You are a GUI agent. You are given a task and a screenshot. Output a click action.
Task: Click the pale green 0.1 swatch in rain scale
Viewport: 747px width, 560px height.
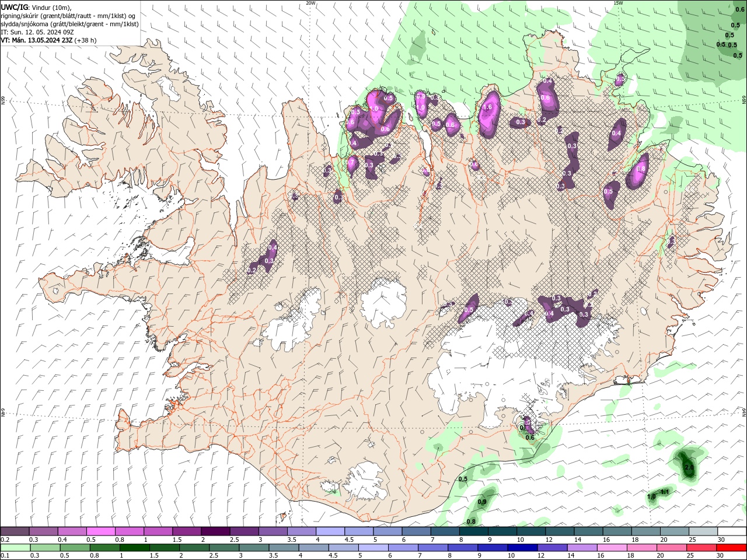tap(15, 548)
